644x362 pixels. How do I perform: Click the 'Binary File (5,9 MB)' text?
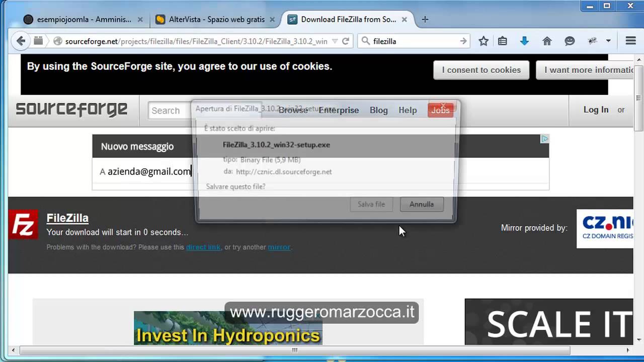[x=270, y=160]
